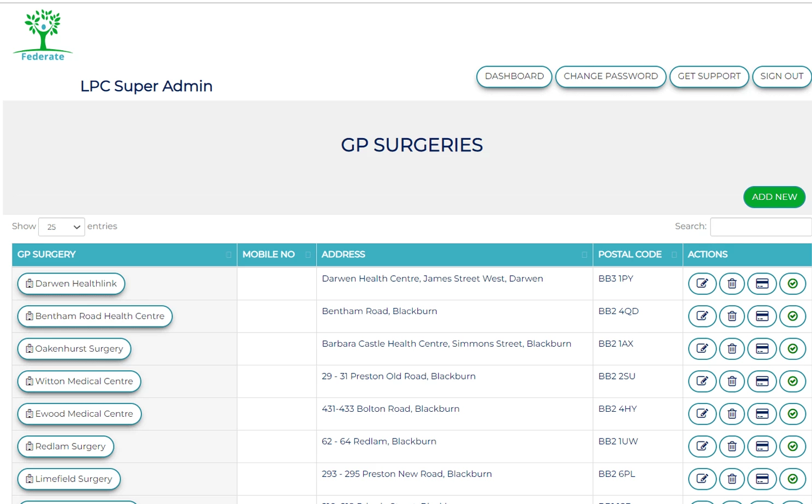Viewport: 812px width, 504px height.
Task: Open the Show entries dropdown
Action: click(x=61, y=227)
